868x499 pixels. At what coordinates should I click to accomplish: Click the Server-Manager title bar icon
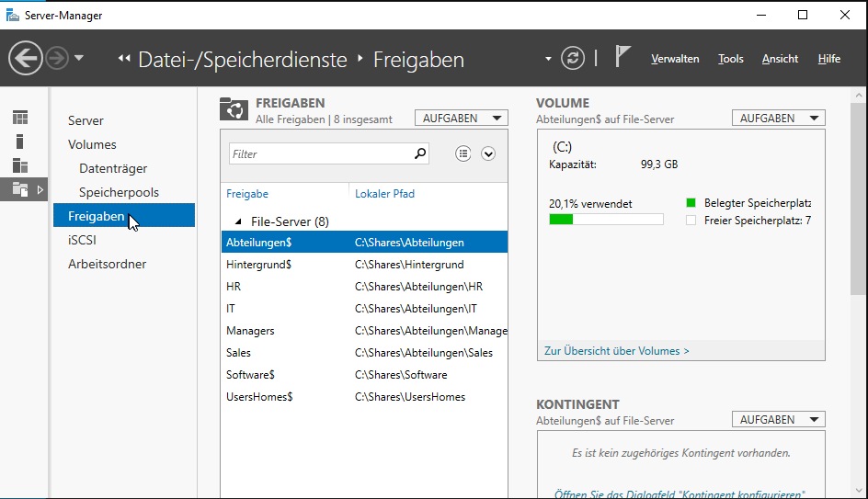click(13, 15)
